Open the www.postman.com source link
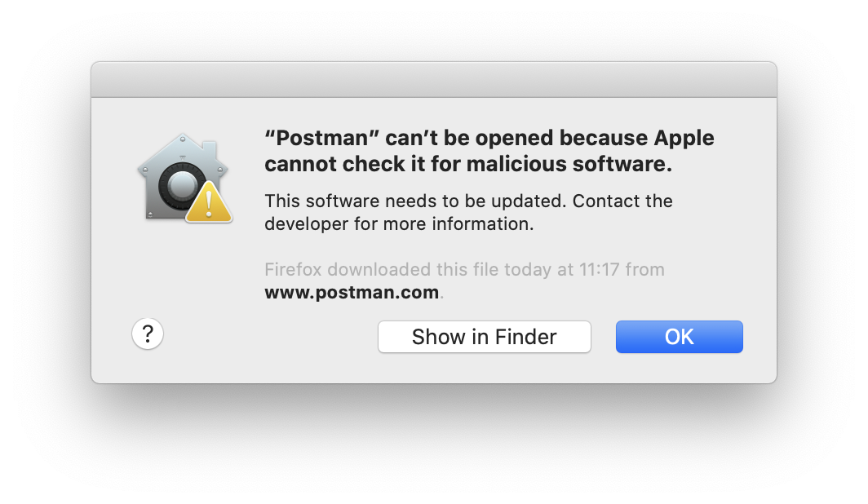Image resolution: width=868 pixels, height=504 pixels. [x=351, y=292]
